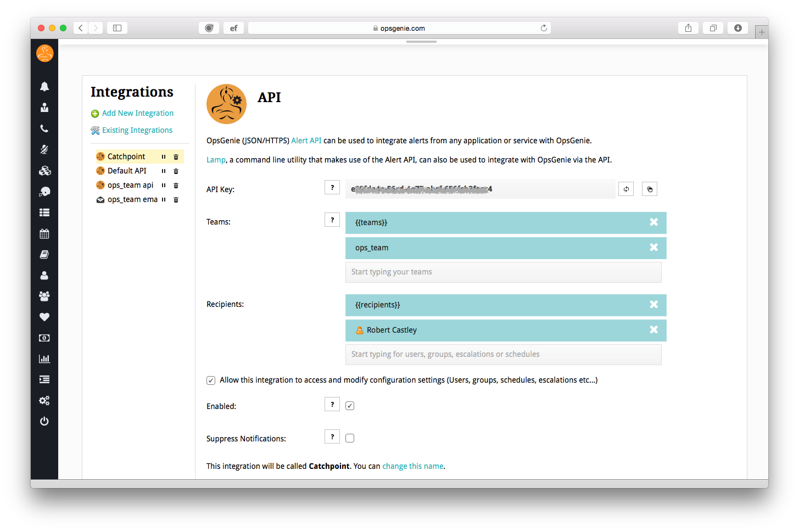The height and width of the screenshot is (532, 799).
Task: Click the change this name link
Action: point(413,466)
